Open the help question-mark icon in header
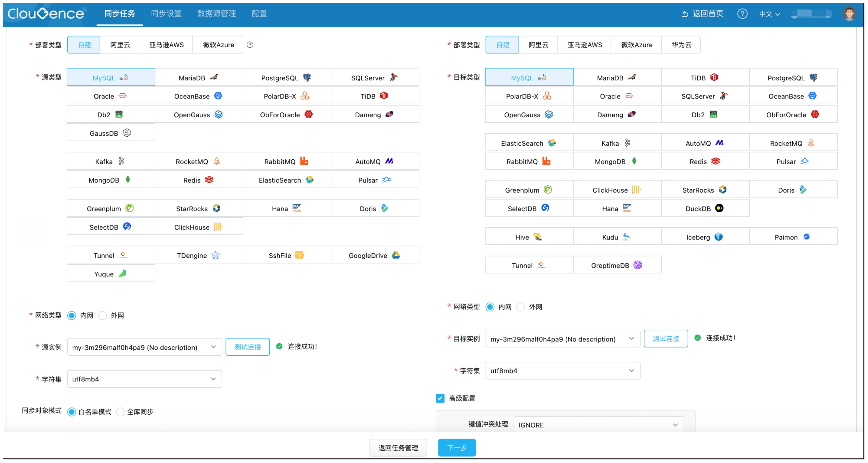868x463 pixels. click(x=742, y=13)
